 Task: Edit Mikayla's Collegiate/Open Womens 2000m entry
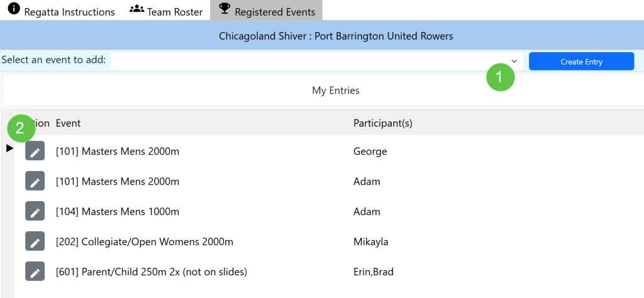[x=35, y=241]
